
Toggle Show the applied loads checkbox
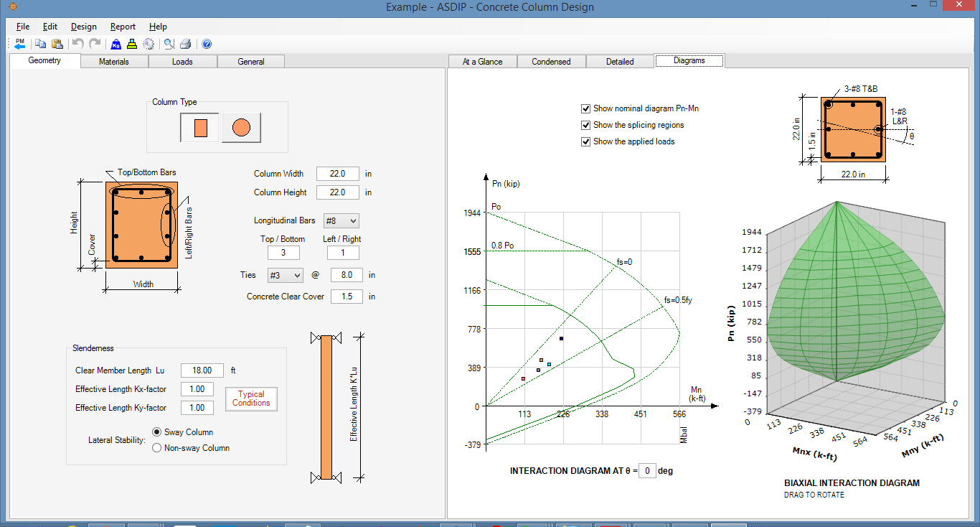pos(585,141)
